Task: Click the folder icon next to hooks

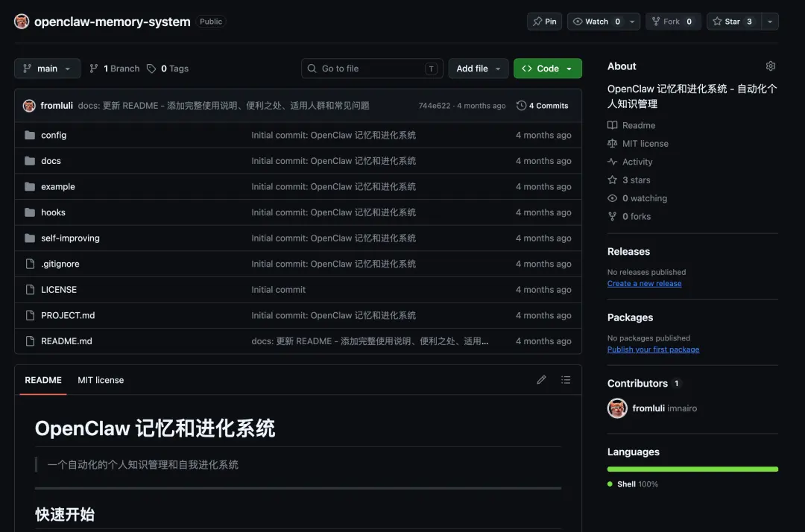Action: (30, 212)
